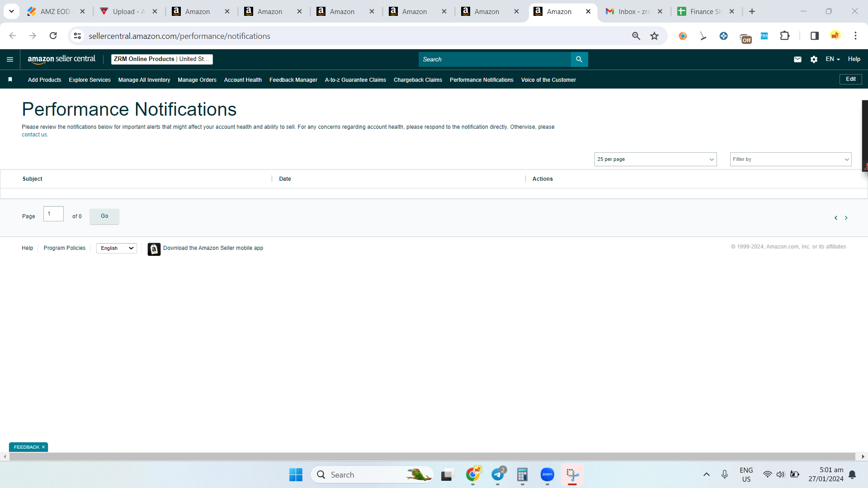Screen dimensions: 868x488
Task: Open Feedback Manager
Action: (x=293, y=80)
